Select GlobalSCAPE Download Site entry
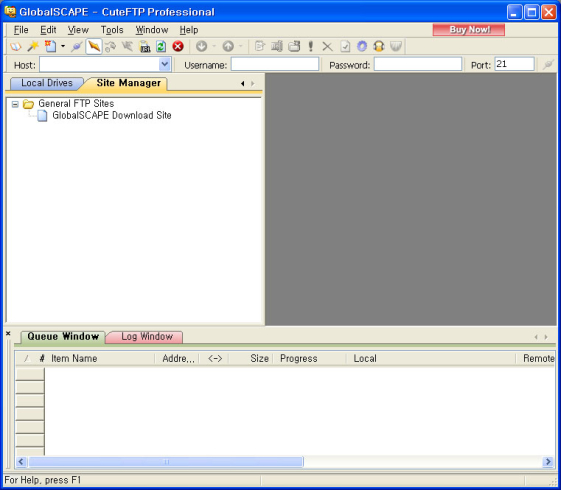Image resolution: width=561 pixels, height=490 pixels. 112,116
